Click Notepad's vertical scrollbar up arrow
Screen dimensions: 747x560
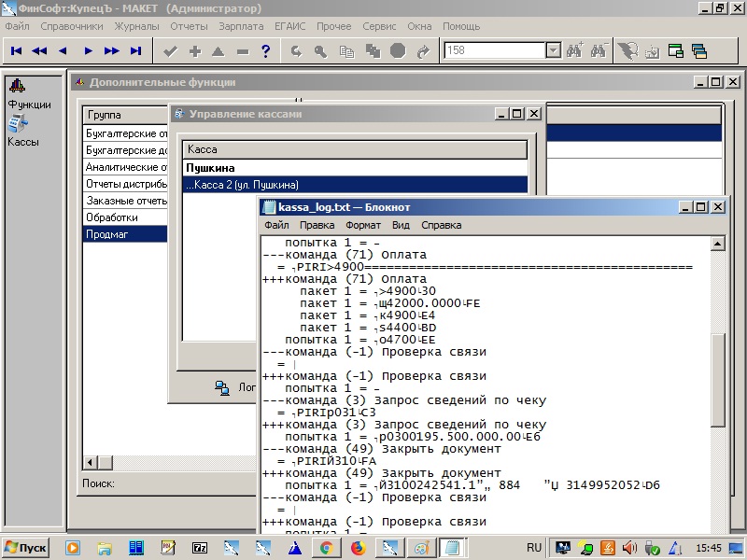718,244
